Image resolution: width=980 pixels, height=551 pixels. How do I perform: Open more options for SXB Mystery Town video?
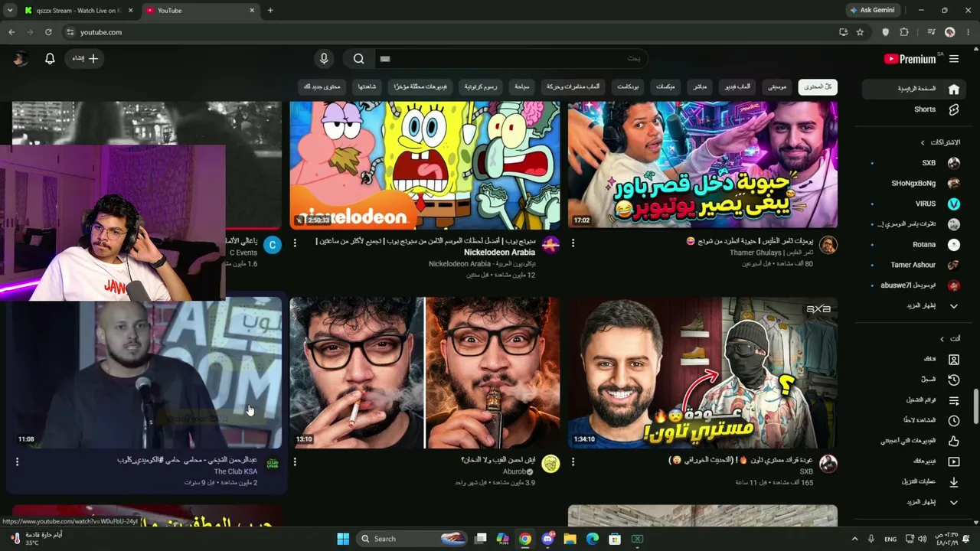pos(573,462)
